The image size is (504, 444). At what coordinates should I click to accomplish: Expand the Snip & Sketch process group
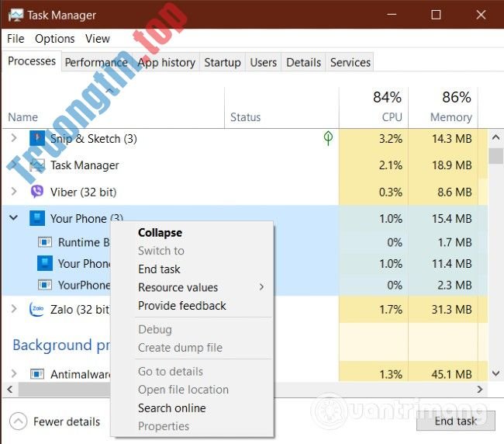(x=13, y=138)
